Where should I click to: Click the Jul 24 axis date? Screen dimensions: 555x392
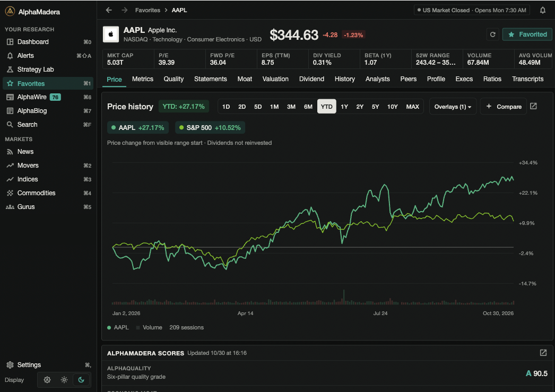[380, 313]
